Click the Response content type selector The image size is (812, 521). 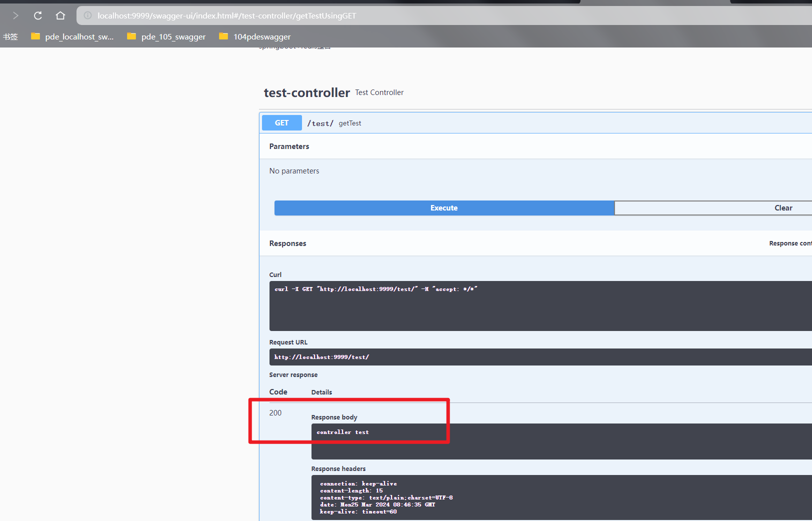pyautogui.click(x=790, y=243)
